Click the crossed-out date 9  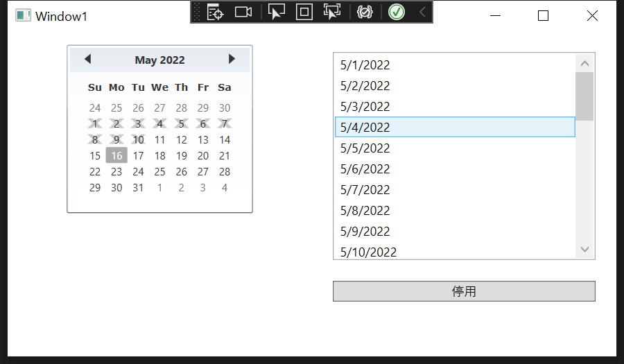116,139
